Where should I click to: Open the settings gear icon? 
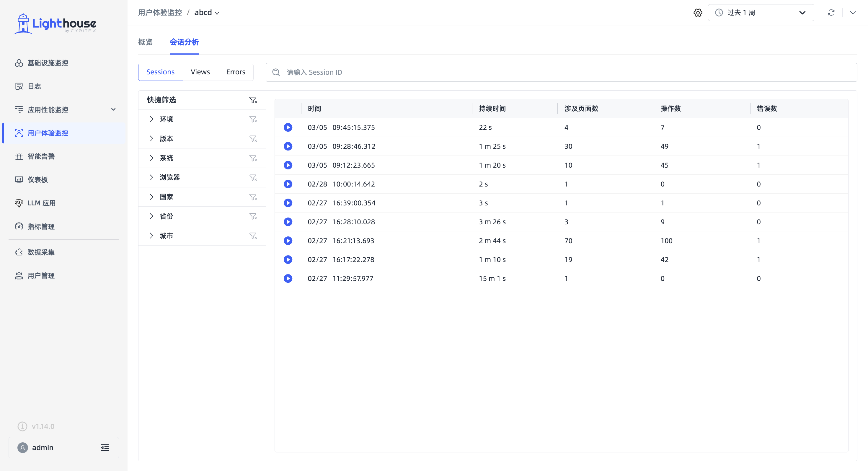698,13
